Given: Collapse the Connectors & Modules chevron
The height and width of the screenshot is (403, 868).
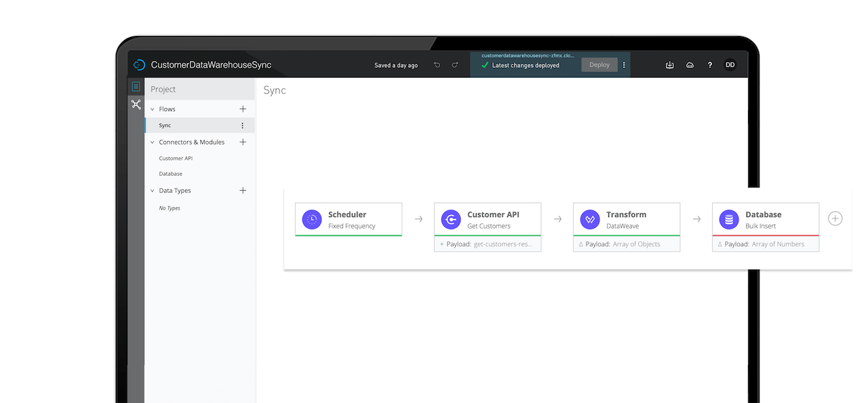Looking at the screenshot, I should [153, 142].
